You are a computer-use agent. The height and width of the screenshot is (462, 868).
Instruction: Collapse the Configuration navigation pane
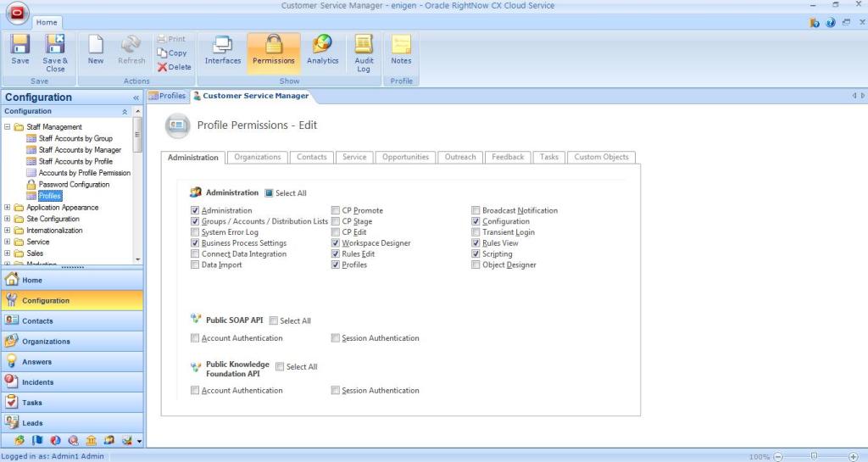coord(136,97)
